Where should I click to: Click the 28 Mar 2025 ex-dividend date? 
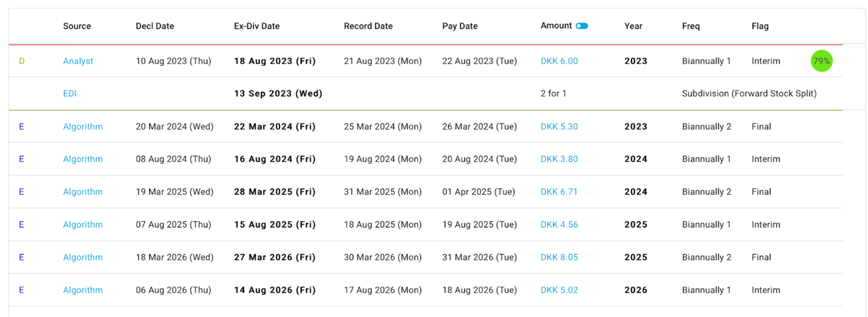(274, 192)
